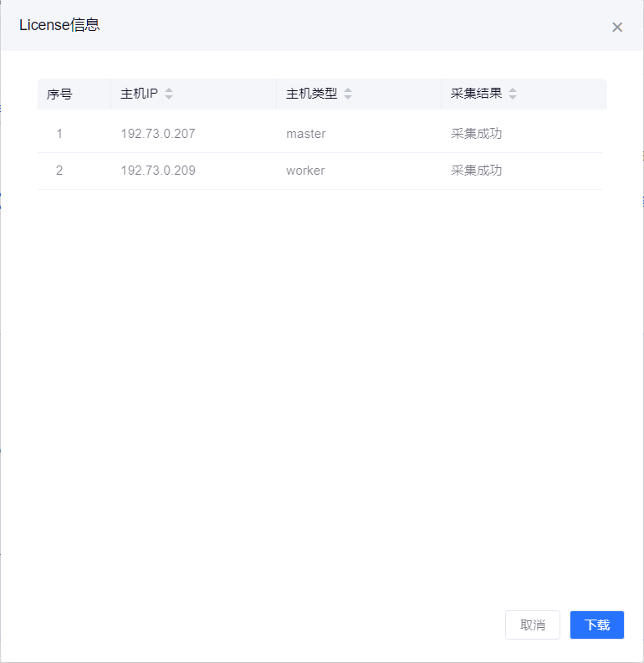Click ascending sort arrow for 主机IP
Viewport: 644px width, 663px height.
(169, 90)
